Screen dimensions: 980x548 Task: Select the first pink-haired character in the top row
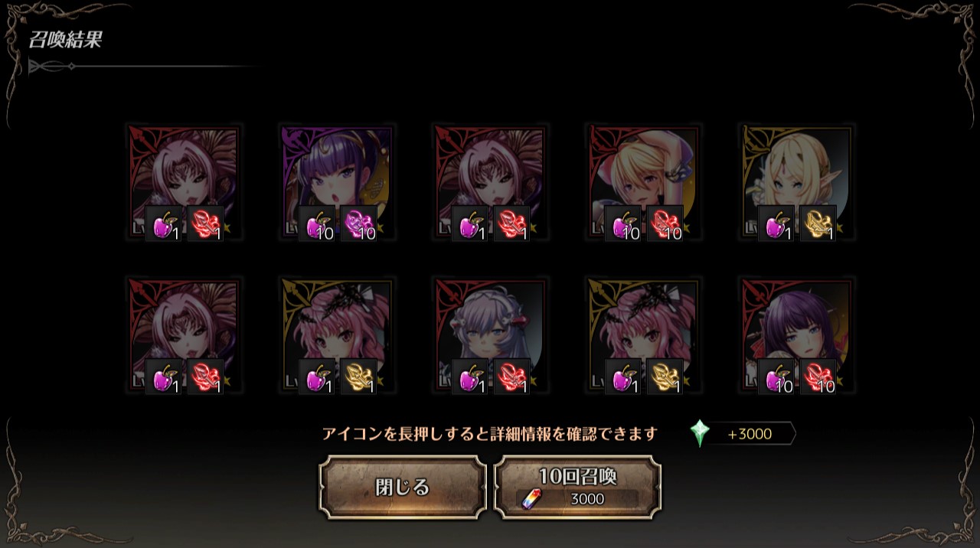pos(185,182)
